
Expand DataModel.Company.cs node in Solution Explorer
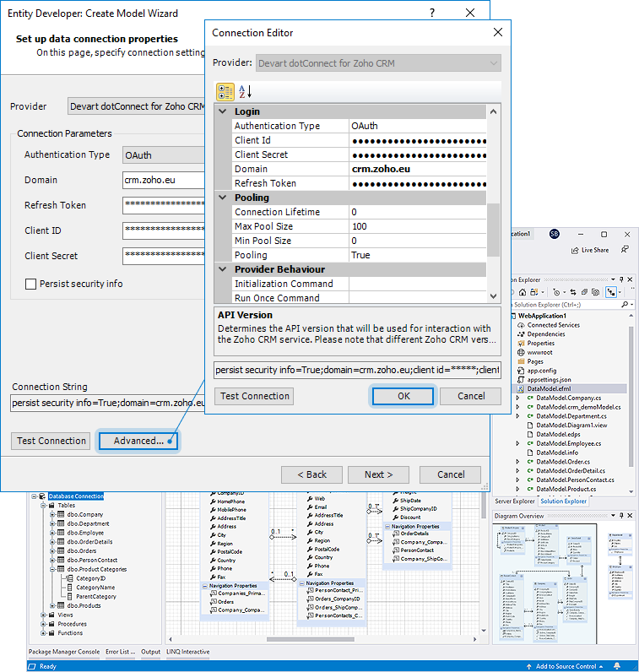click(x=517, y=398)
